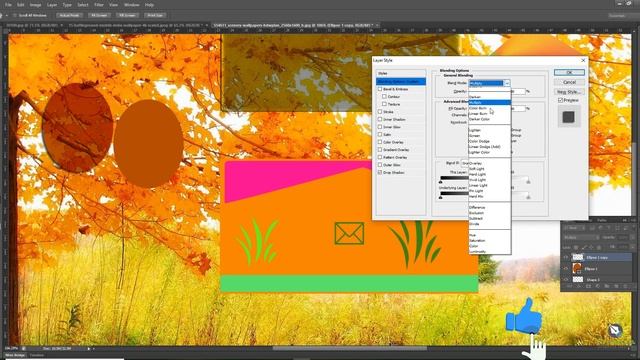This screenshot has width=640, height=360.
Task: Choose Lighten blend mode option
Action: pos(475,130)
